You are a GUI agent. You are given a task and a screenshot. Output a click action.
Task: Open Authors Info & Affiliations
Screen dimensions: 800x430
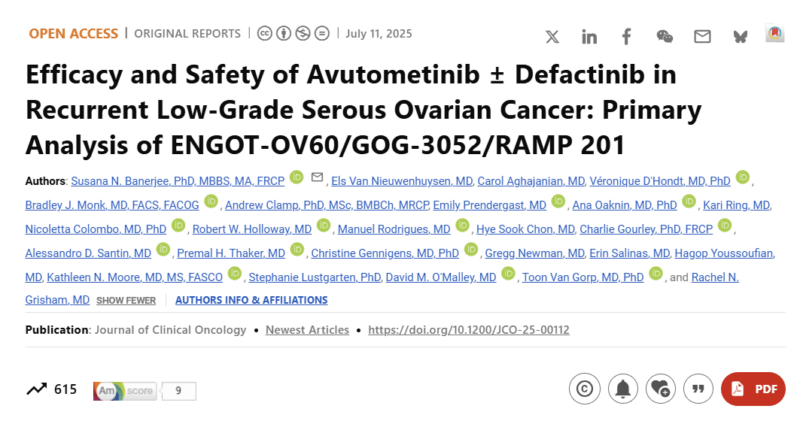click(252, 300)
